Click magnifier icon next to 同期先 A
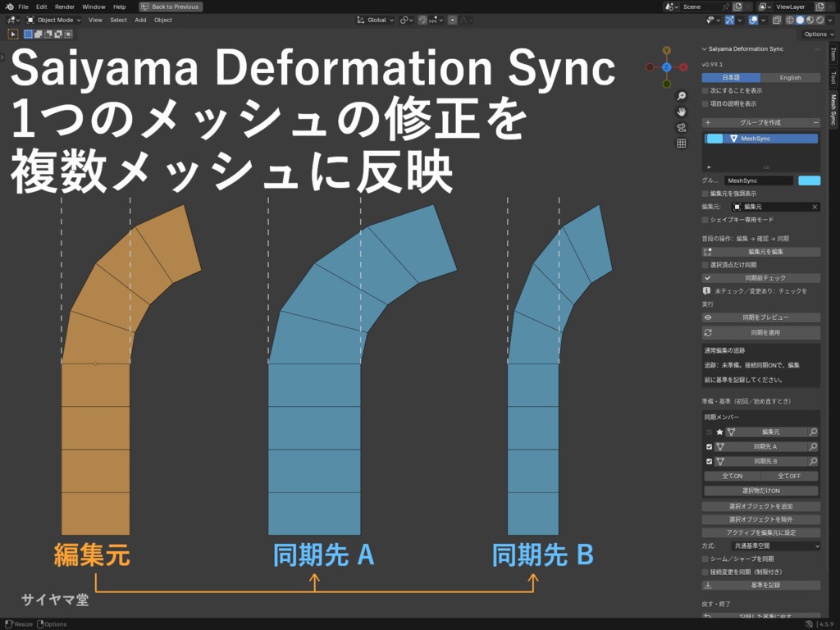 point(813,447)
